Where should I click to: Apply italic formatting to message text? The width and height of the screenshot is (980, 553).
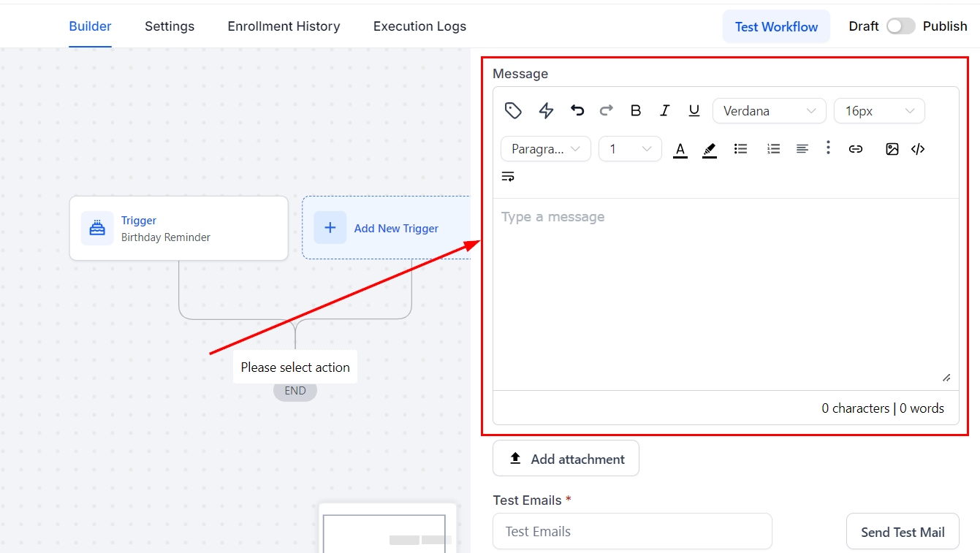click(x=665, y=110)
